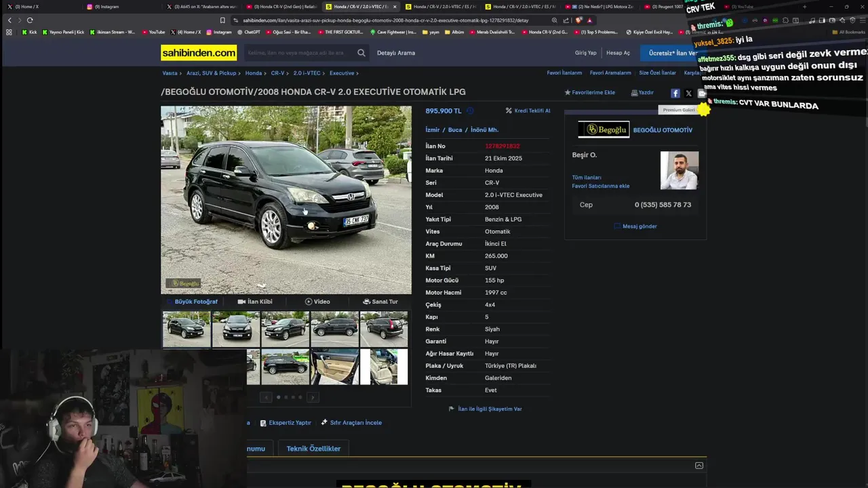Screen dimensions: 868x488
Task: Click Ekspertiz Yaptır link
Action: [x=290, y=423]
